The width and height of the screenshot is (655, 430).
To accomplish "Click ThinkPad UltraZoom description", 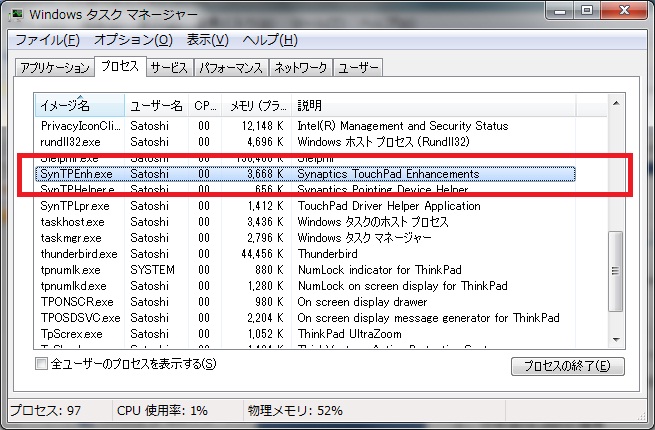I will click(350, 334).
